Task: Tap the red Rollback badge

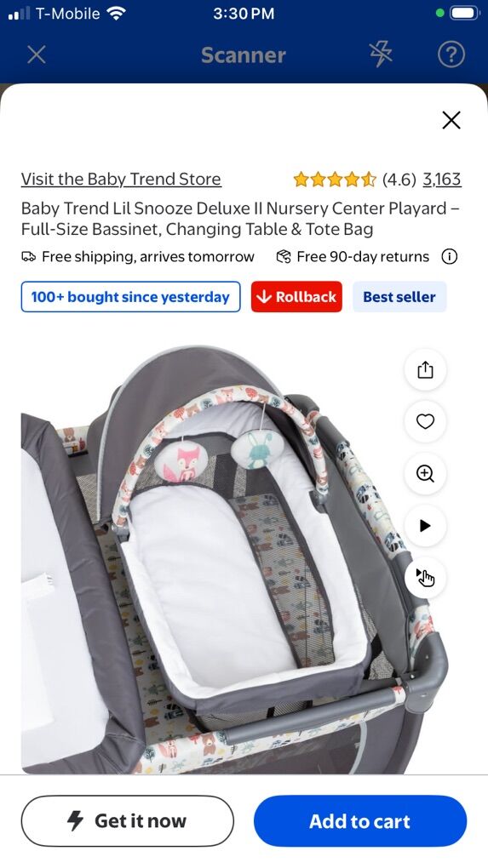Action: click(296, 297)
